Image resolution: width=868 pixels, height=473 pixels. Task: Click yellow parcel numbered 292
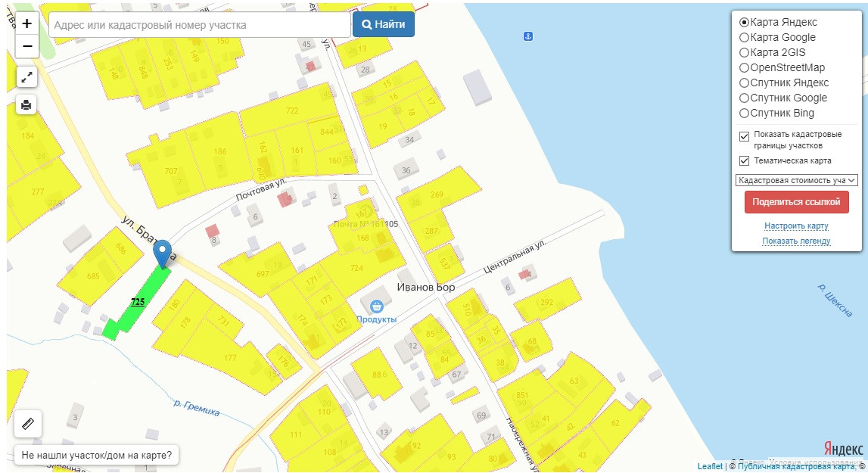547,303
